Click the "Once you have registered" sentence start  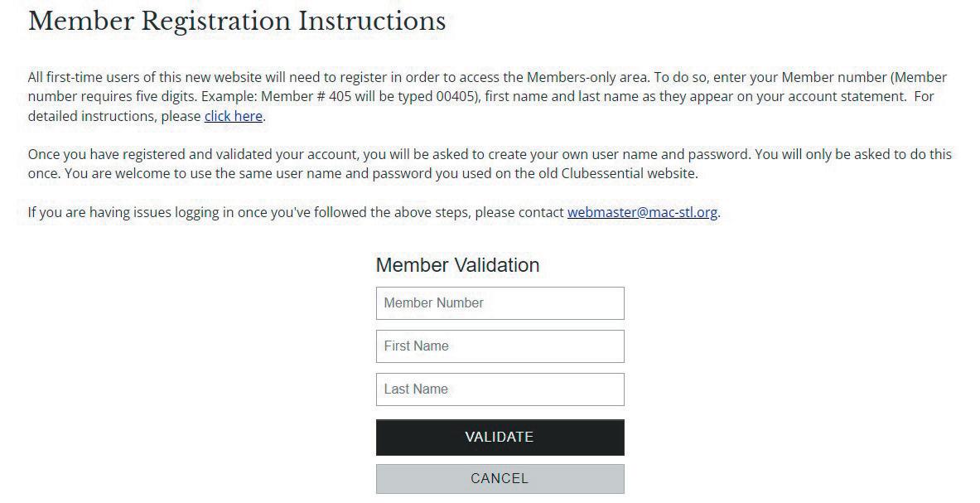point(102,155)
